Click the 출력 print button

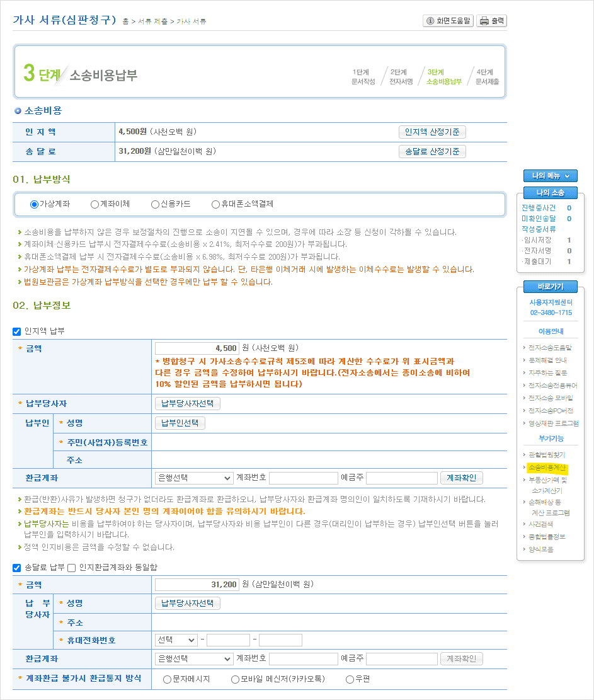click(492, 21)
